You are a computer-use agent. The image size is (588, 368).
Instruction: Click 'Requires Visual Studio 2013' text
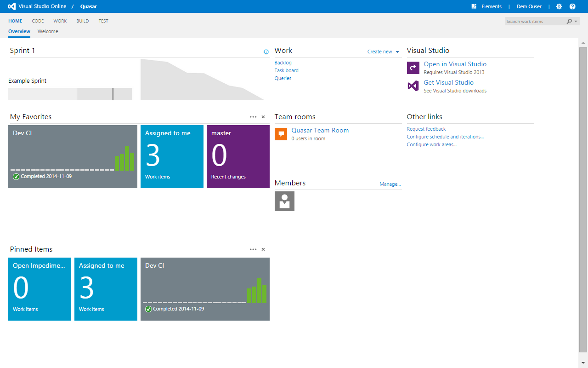pyautogui.click(x=454, y=72)
